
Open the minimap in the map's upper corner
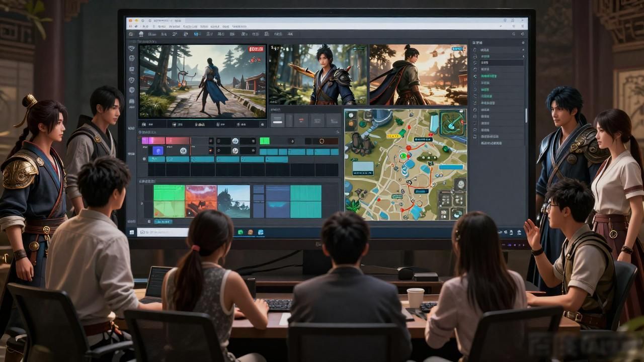point(452,123)
